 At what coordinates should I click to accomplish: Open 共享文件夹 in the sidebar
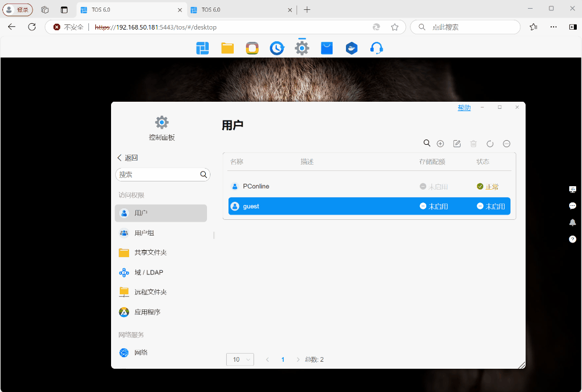point(150,253)
